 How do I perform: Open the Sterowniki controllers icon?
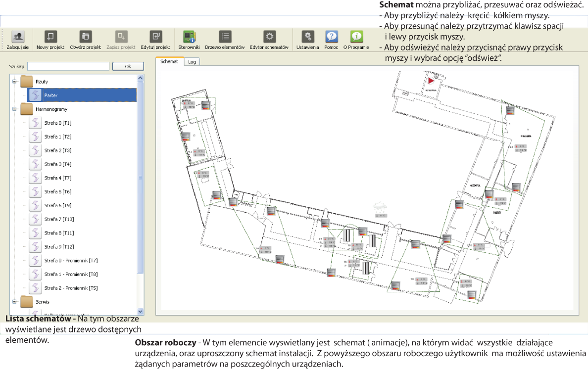pyautogui.click(x=189, y=37)
